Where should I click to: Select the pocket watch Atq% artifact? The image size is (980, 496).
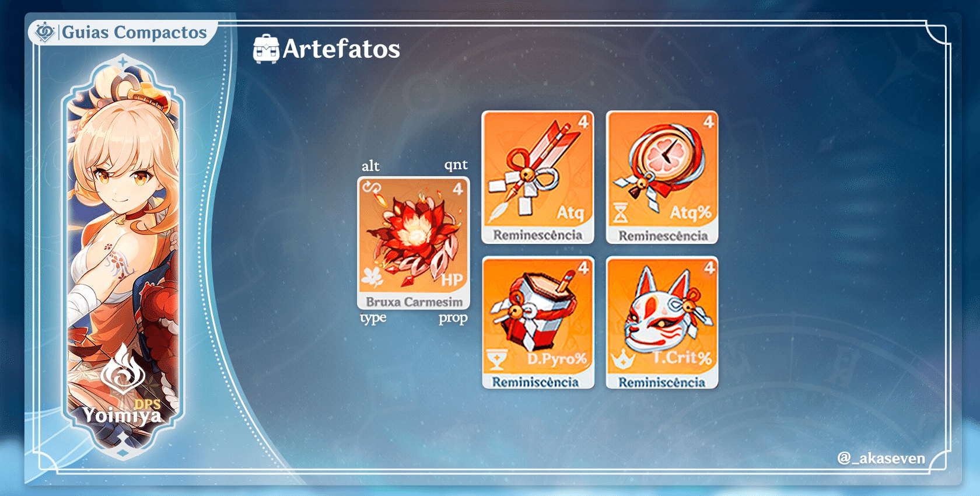[662, 177]
